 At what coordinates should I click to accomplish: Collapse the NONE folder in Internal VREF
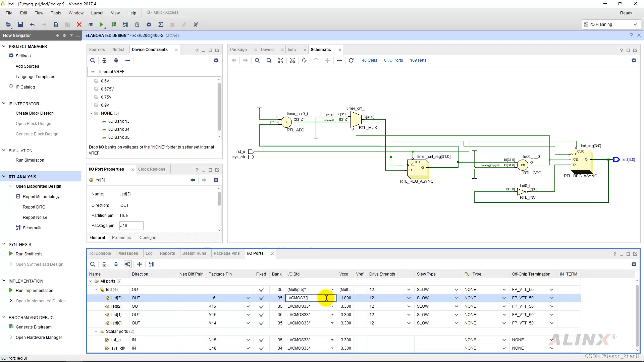pos(91,113)
